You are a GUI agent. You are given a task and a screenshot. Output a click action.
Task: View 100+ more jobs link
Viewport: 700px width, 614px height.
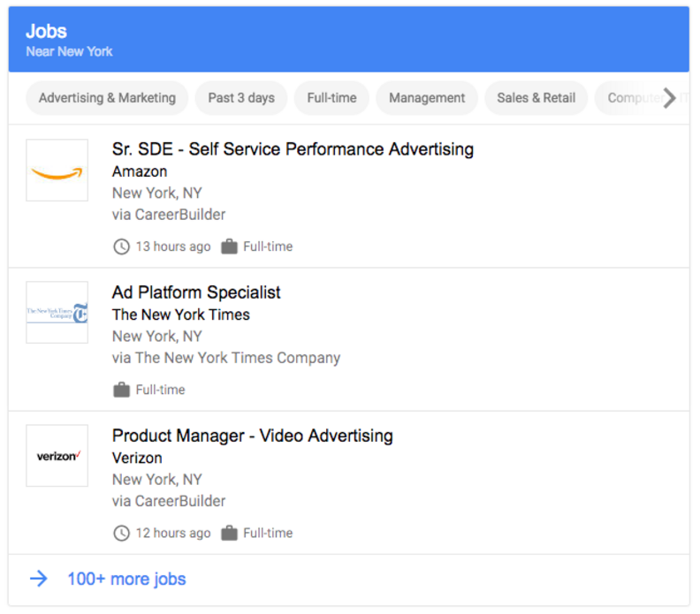(126, 579)
